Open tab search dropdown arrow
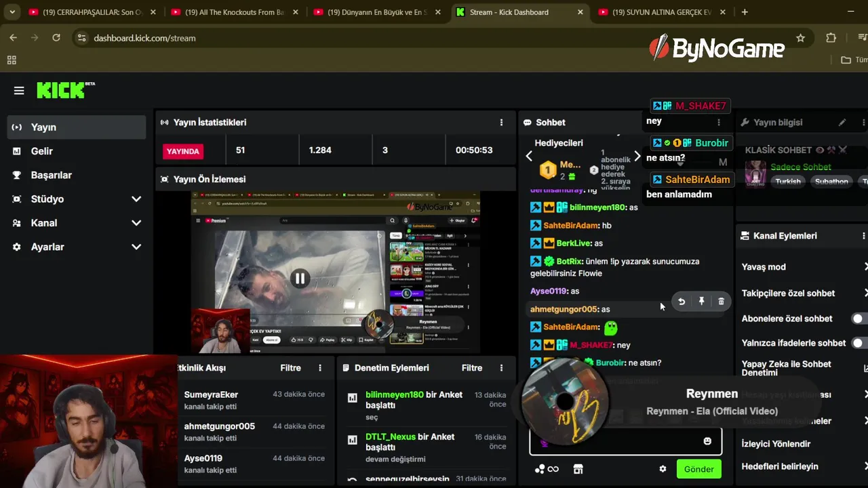Screen dimensions: 868x488 (12, 12)
